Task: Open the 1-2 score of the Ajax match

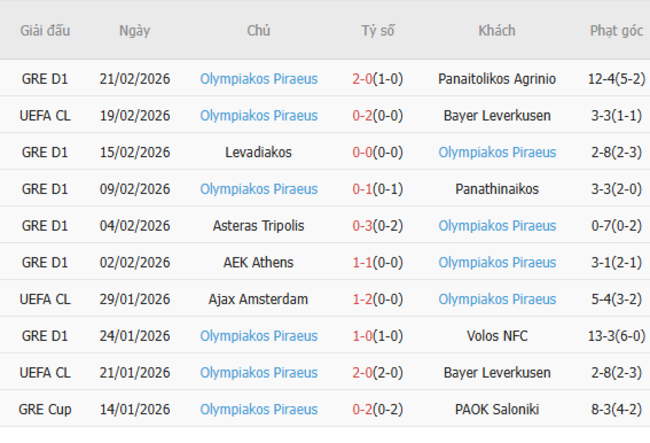Action: point(363,299)
